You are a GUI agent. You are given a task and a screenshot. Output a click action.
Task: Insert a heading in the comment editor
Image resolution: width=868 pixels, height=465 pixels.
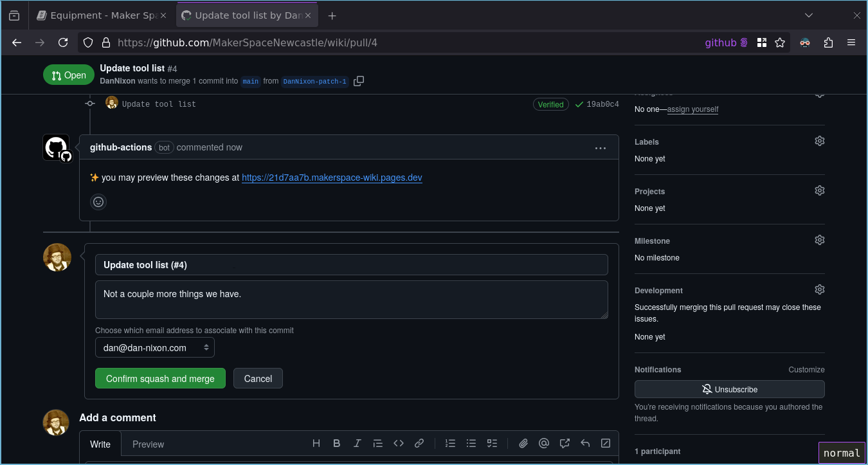click(316, 443)
